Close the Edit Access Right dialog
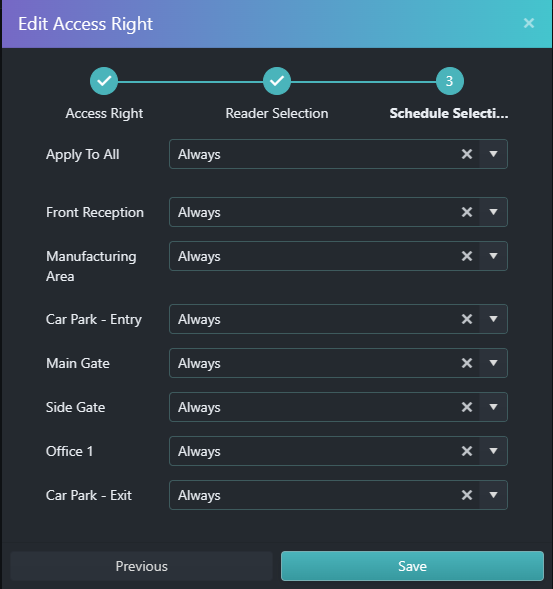 (529, 23)
